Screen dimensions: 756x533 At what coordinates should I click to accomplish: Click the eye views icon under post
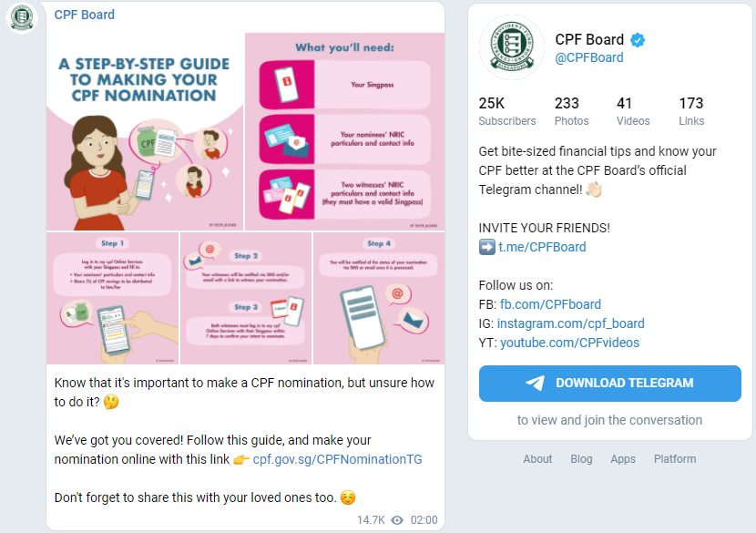coord(397,520)
